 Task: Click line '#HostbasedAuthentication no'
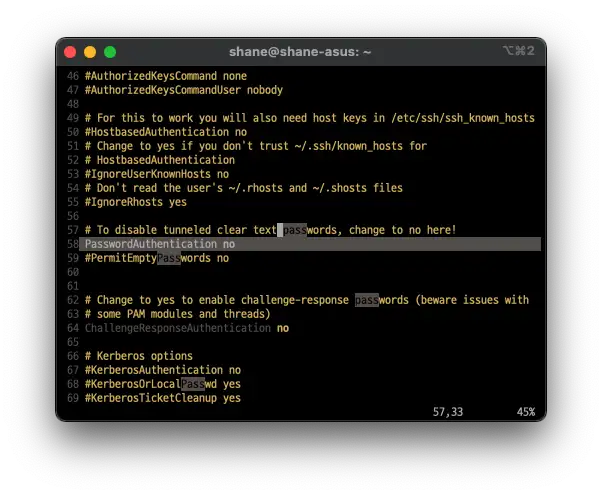(x=166, y=132)
